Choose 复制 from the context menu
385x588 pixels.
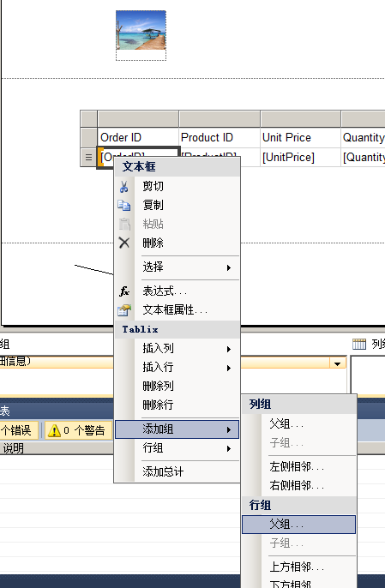(x=177, y=205)
